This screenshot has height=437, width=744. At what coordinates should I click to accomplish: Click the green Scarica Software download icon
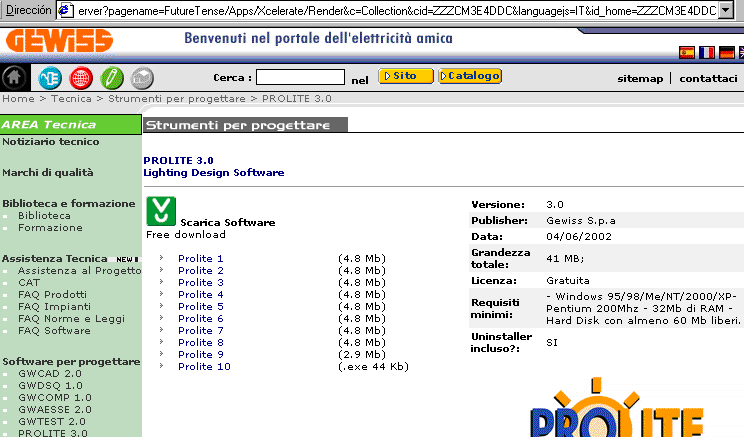coord(161,211)
